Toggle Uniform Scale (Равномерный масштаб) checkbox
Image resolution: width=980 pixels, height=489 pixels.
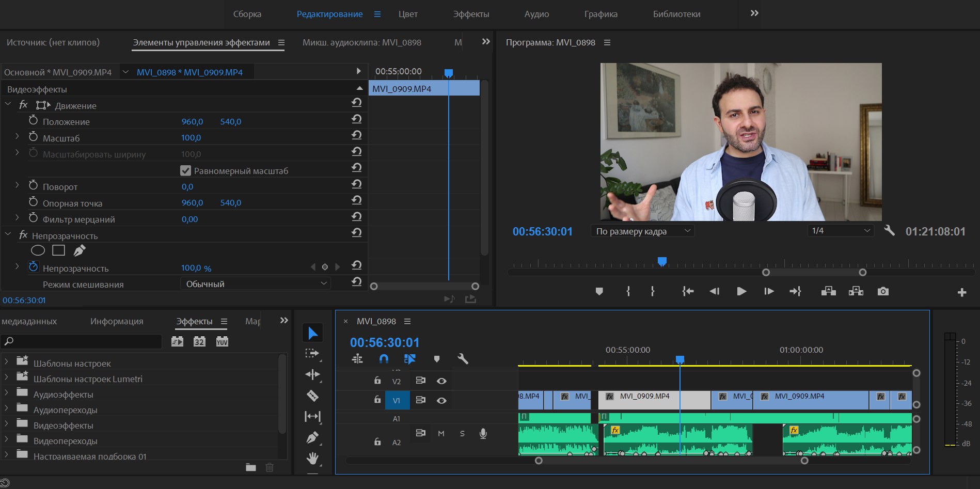coord(186,170)
